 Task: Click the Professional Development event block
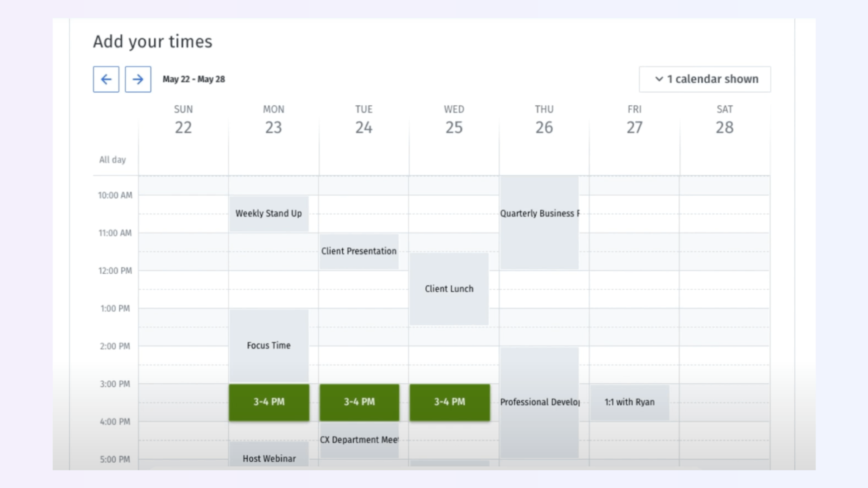point(539,402)
